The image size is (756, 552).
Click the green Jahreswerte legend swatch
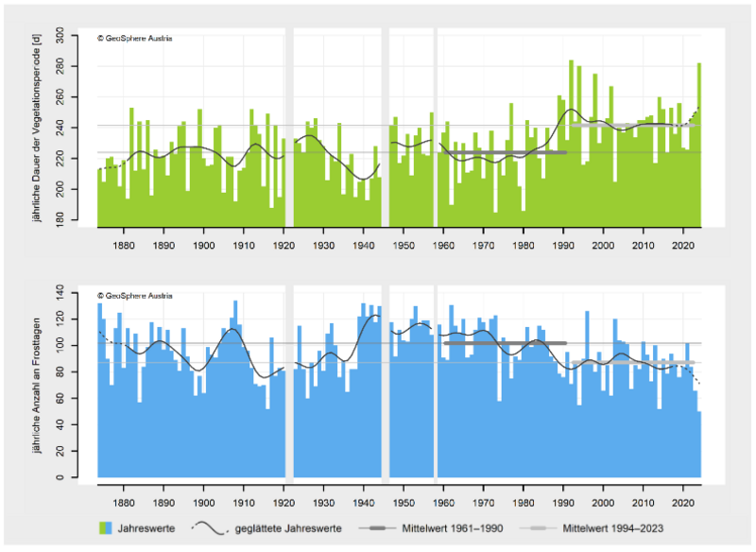[105, 526]
